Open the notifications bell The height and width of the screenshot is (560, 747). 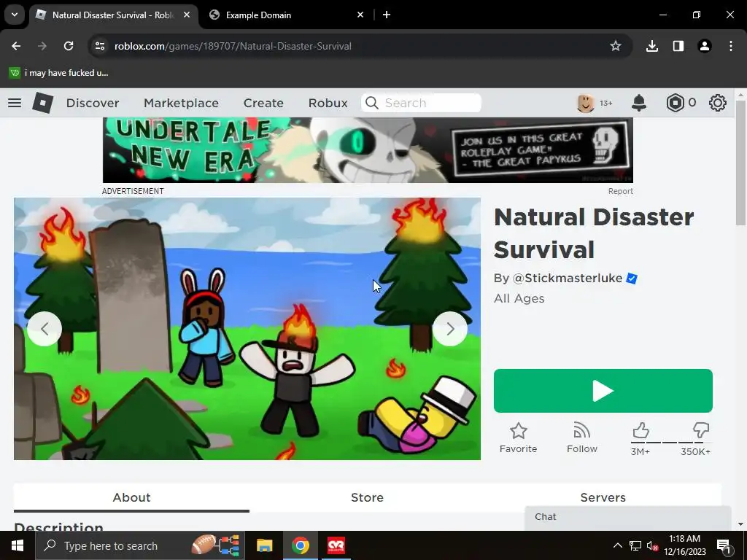point(639,103)
